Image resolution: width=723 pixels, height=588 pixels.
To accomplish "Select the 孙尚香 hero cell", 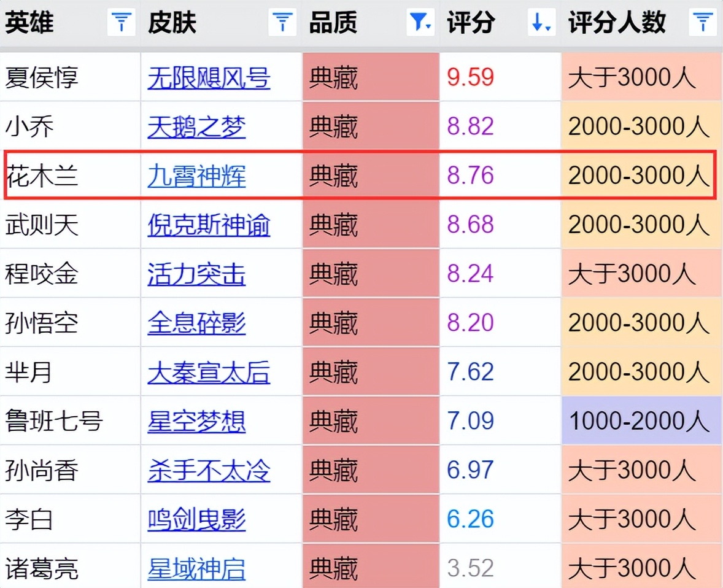I will [x=70, y=470].
